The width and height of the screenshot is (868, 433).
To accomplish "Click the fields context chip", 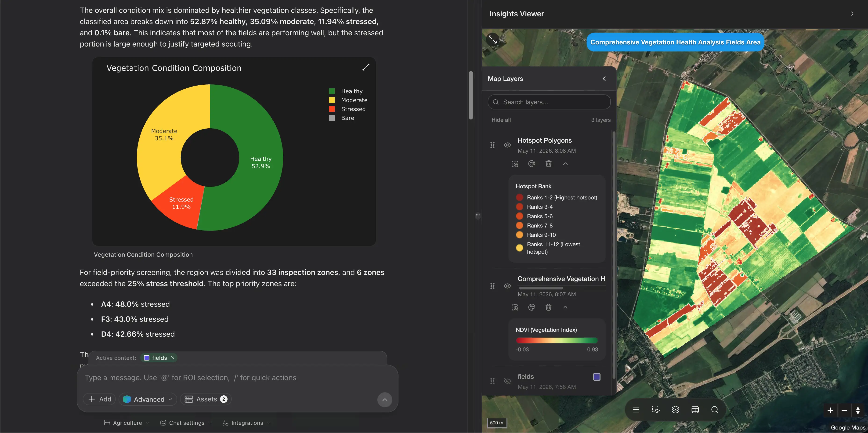I will 159,358.
